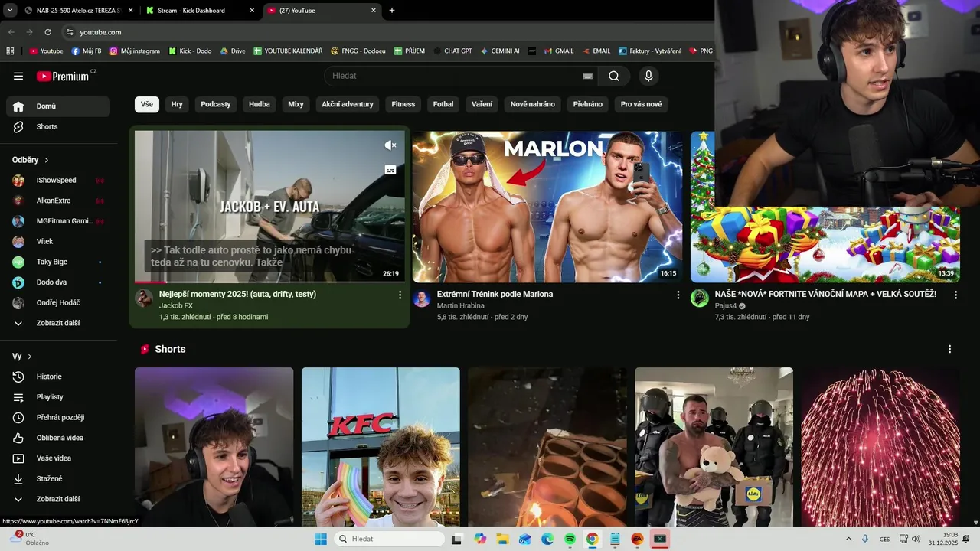The image size is (980, 551).
Task: Open Kick - Dodo bookmark
Action: (x=190, y=51)
